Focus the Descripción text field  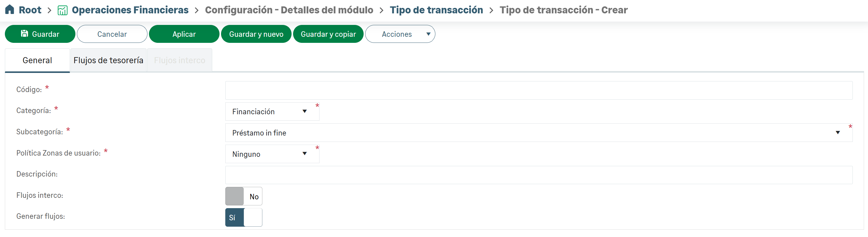pyautogui.click(x=538, y=175)
